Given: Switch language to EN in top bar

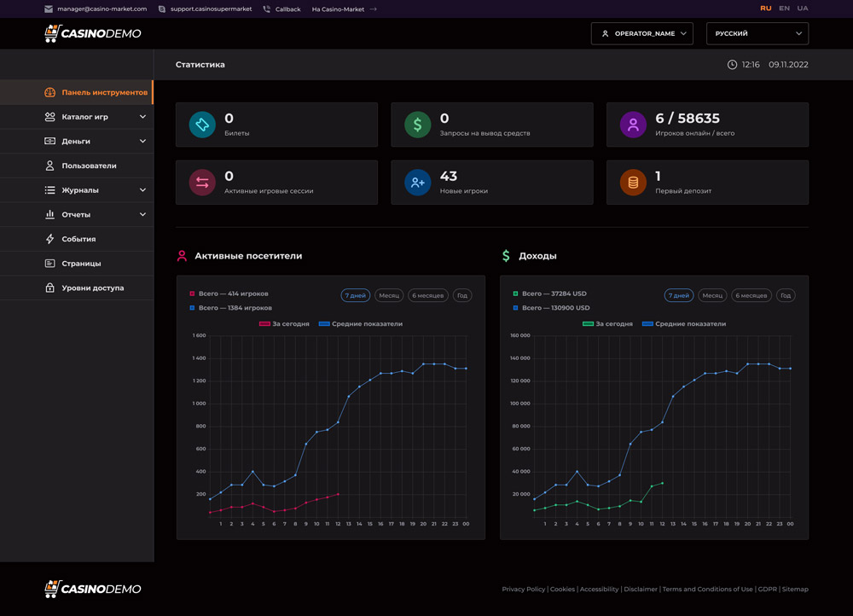Looking at the screenshot, I should pyautogui.click(x=784, y=9).
